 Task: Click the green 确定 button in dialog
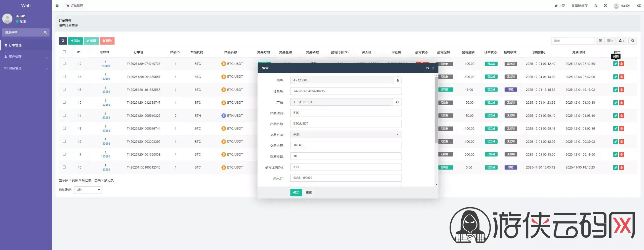296,192
